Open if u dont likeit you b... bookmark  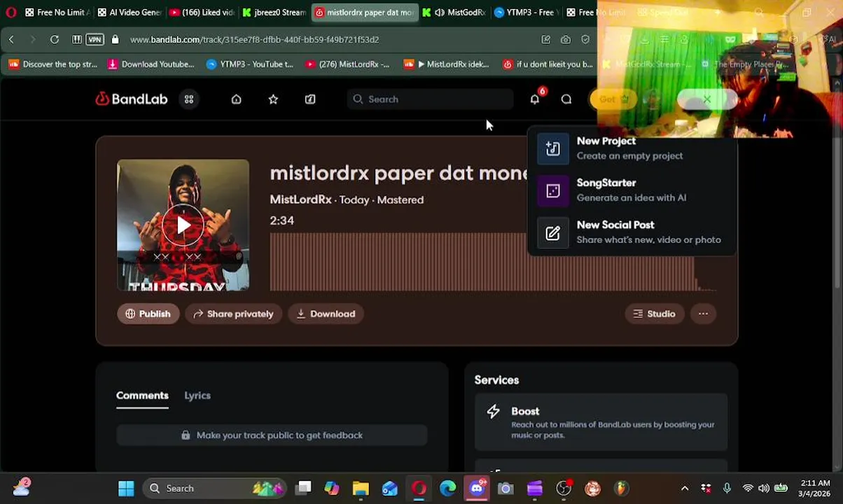point(548,64)
